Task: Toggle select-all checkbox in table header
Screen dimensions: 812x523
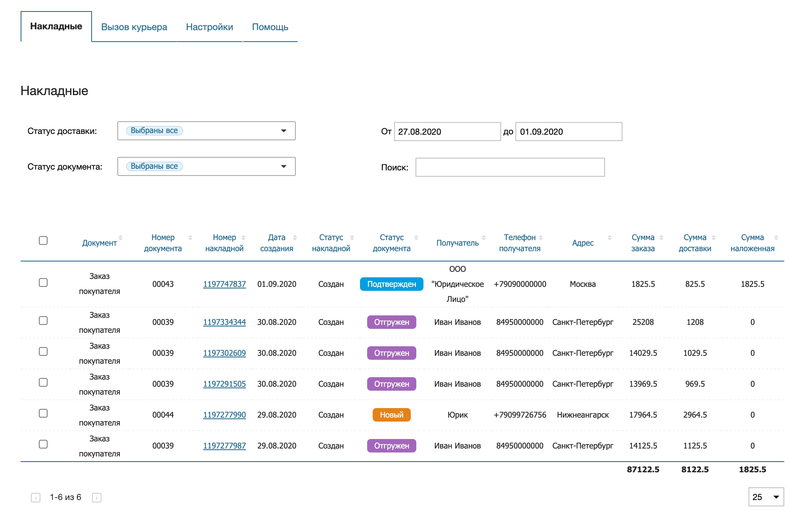Action: tap(43, 241)
